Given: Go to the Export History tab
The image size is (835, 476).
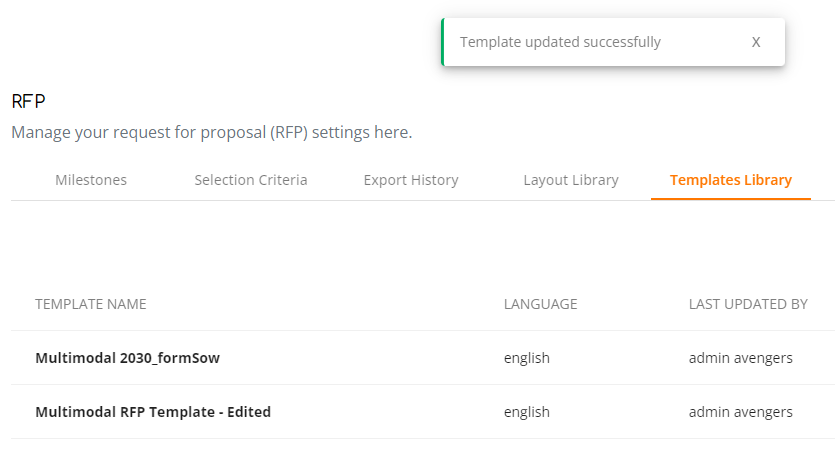Looking at the screenshot, I should tap(411, 180).
